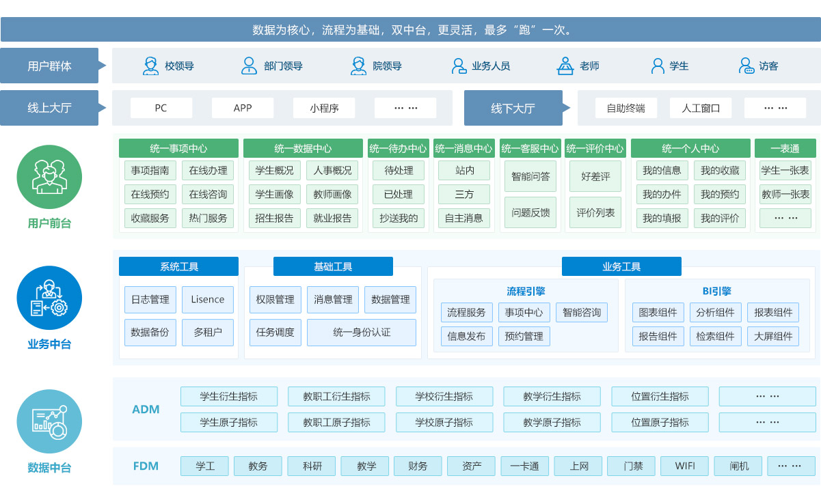Click the blue 业务中台 circle icon

tap(49, 298)
